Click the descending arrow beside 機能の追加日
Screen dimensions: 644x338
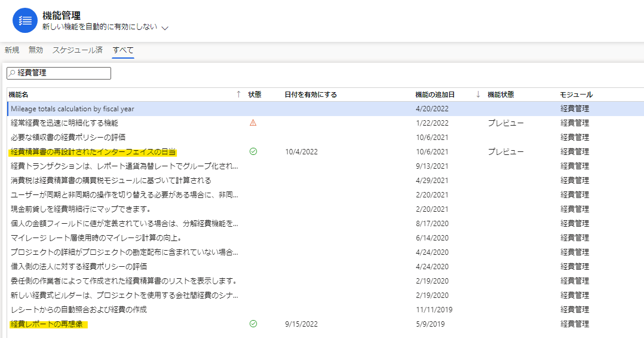pos(478,95)
